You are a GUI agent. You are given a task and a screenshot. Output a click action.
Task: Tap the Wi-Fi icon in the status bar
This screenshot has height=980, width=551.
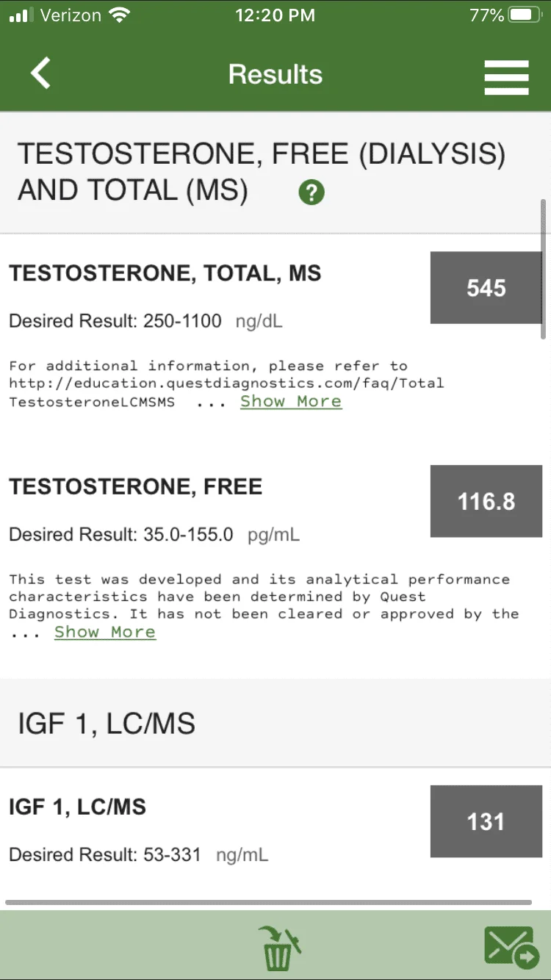pyautogui.click(x=118, y=15)
